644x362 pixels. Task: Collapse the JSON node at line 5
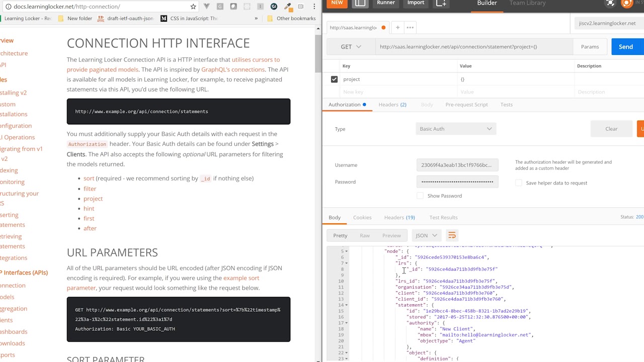[346, 251]
